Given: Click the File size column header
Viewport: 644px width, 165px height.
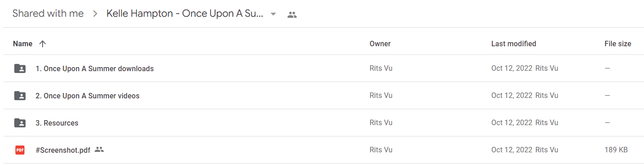Looking at the screenshot, I should tap(618, 44).
